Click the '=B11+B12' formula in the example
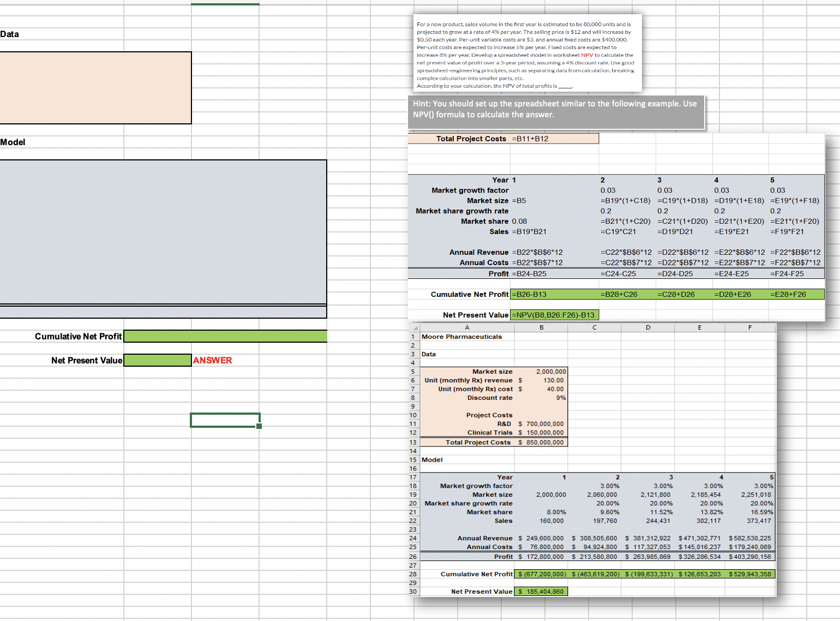The height and width of the screenshot is (621, 840). (x=530, y=139)
